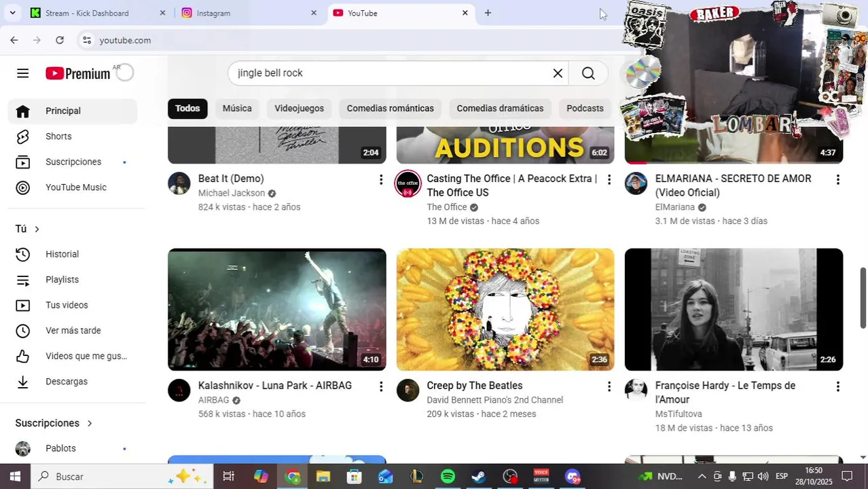Click David Bennett Piano channel avatar
The image size is (868, 489).
[408, 391]
